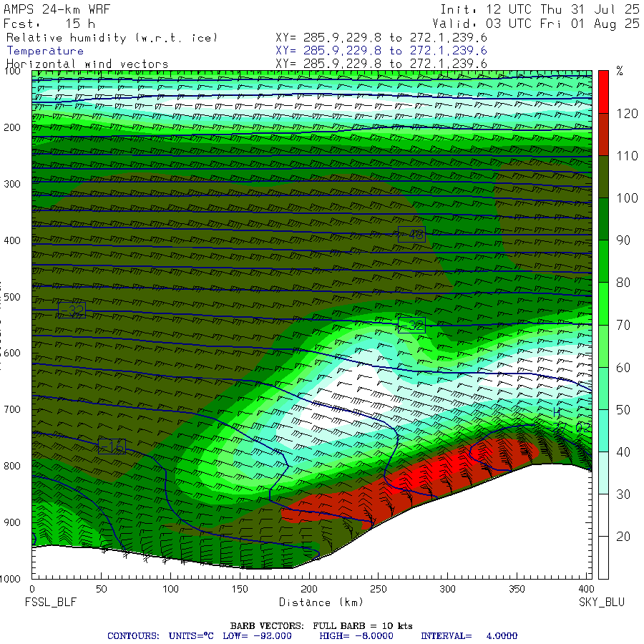
Task: Click the right '-32' contour label near 550 hPa
Action: click(x=411, y=326)
